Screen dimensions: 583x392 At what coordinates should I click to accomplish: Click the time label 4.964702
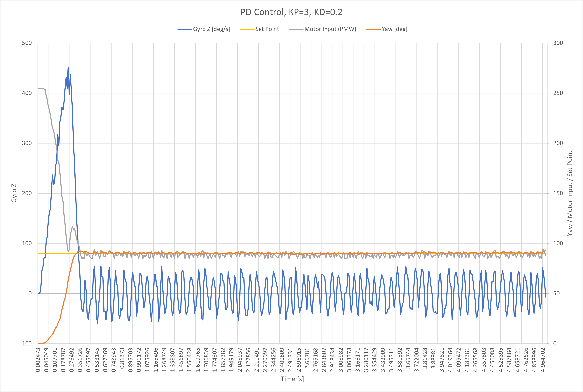543,360
